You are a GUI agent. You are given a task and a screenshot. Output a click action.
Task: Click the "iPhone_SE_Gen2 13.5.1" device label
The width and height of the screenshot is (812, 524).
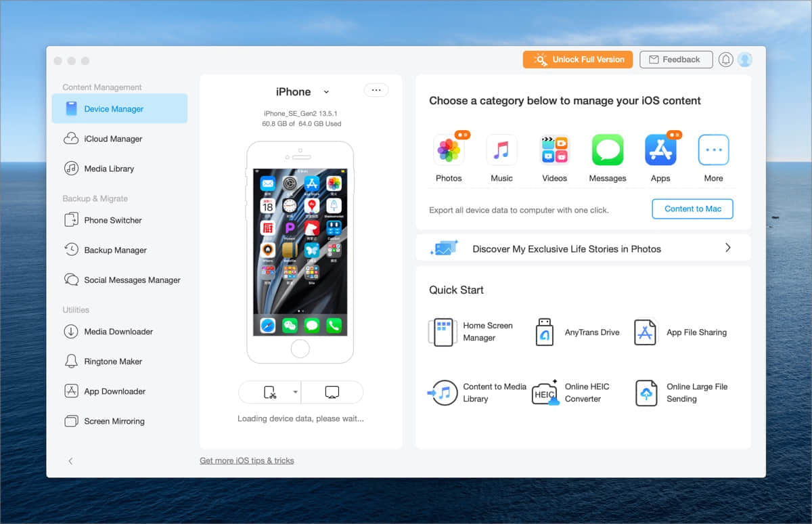(300, 114)
